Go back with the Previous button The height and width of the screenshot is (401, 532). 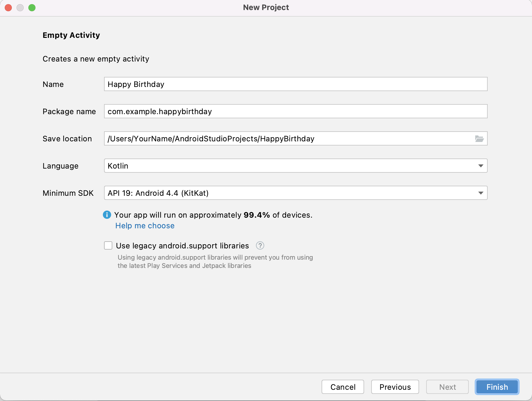pyautogui.click(x=395, y=387)
